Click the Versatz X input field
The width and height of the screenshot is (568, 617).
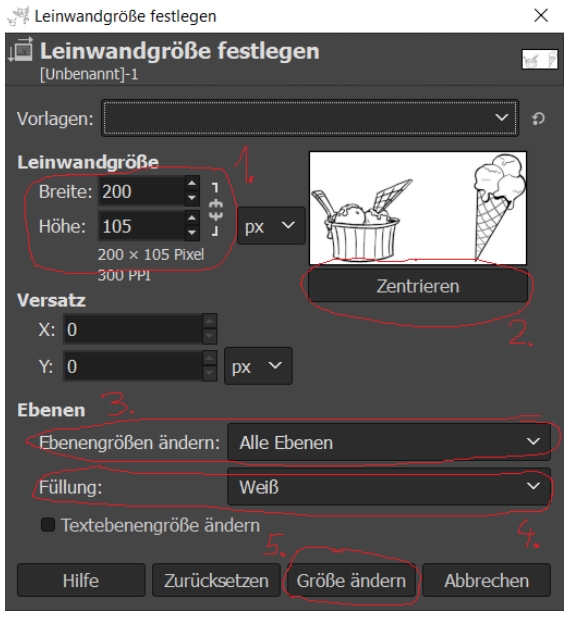tap(133, 329)
